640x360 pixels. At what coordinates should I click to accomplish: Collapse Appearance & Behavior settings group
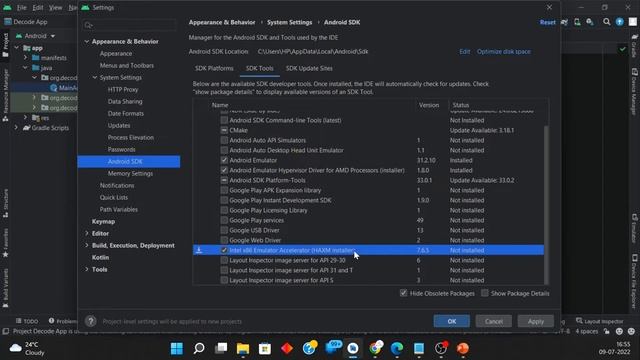pos(87,42)
